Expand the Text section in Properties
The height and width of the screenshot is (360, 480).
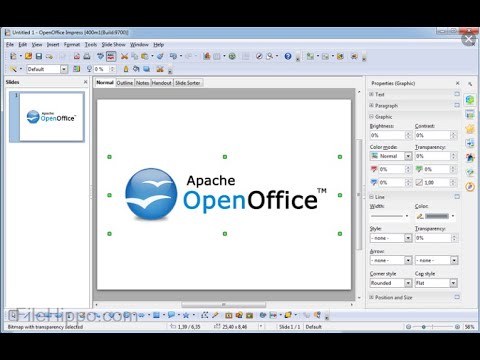point(371,94)
